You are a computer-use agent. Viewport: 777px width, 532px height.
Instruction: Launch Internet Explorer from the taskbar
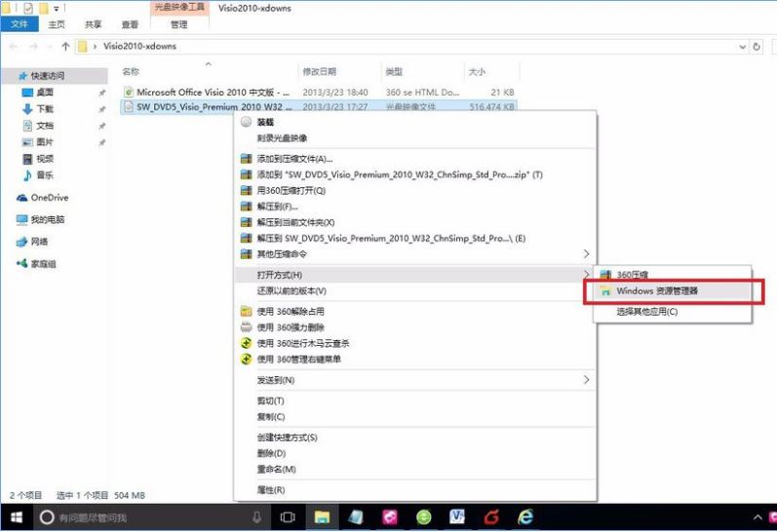click(525, 517)
